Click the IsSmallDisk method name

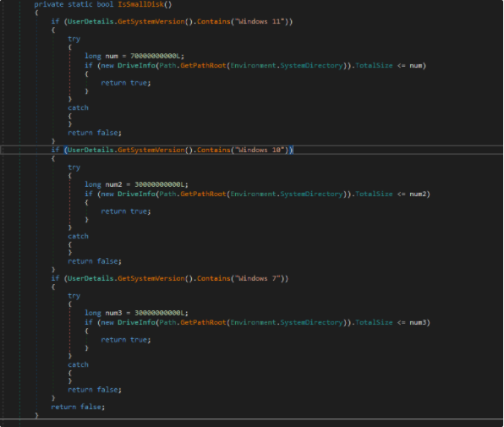coord(140,4)
